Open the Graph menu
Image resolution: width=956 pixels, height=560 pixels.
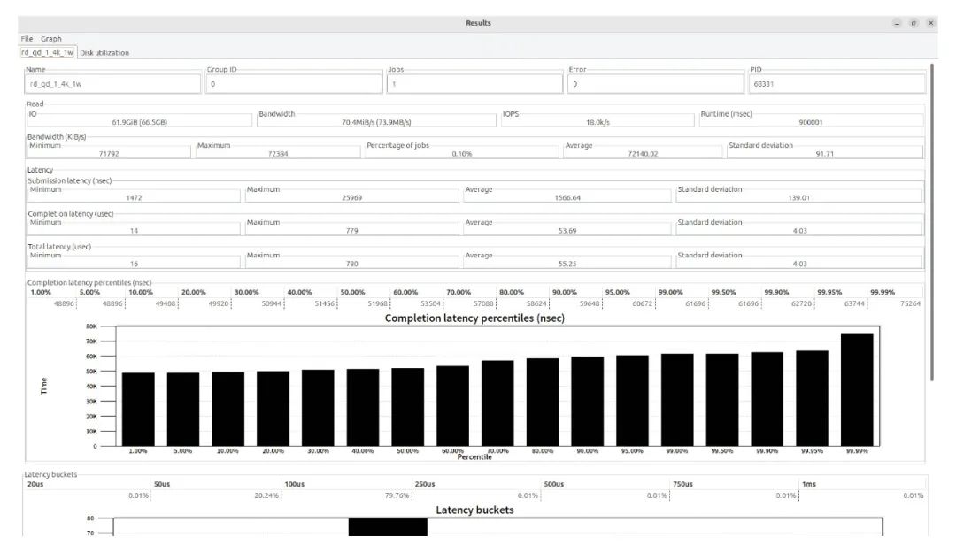pyautogui.click(x=51, y=38)
